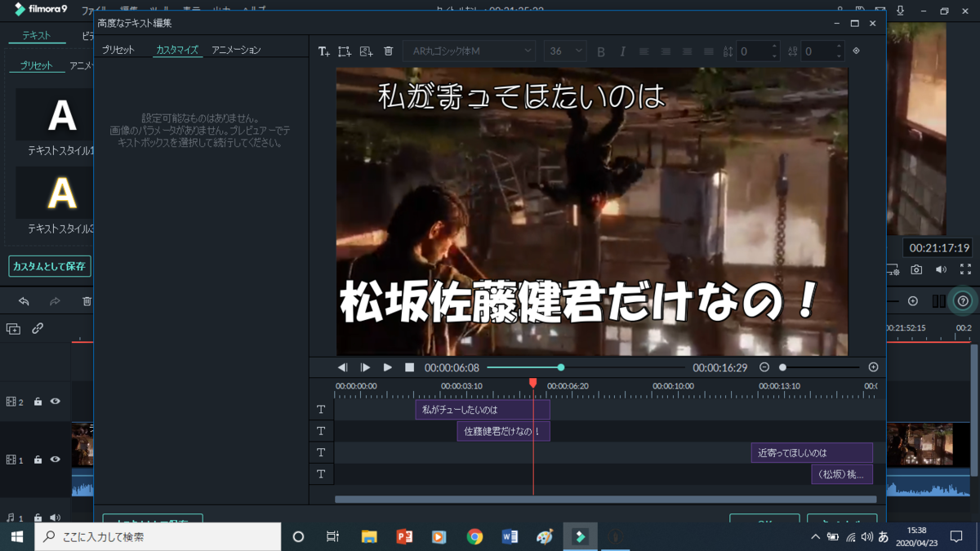Open File Explorer from taskbar
Screen dimensions: 980x551
(369, 536)
